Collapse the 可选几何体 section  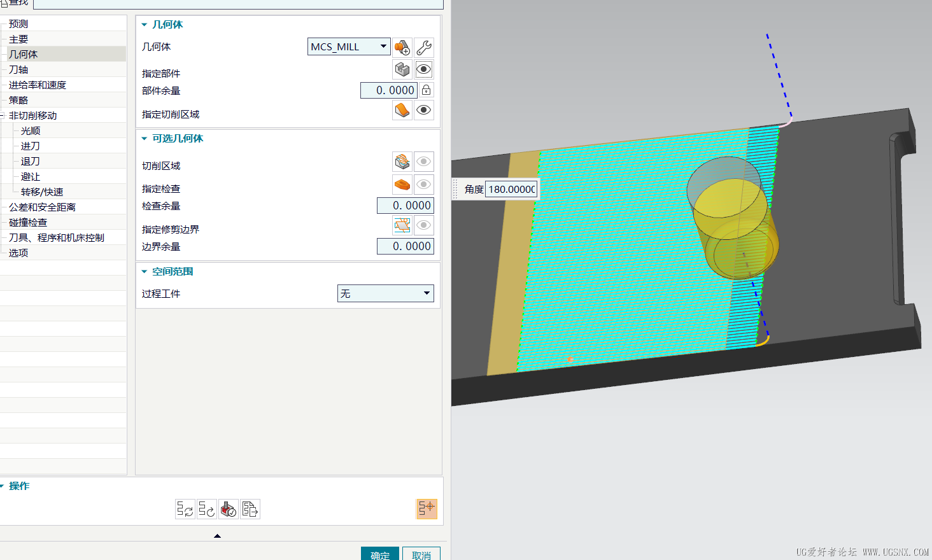pos(145,139)
